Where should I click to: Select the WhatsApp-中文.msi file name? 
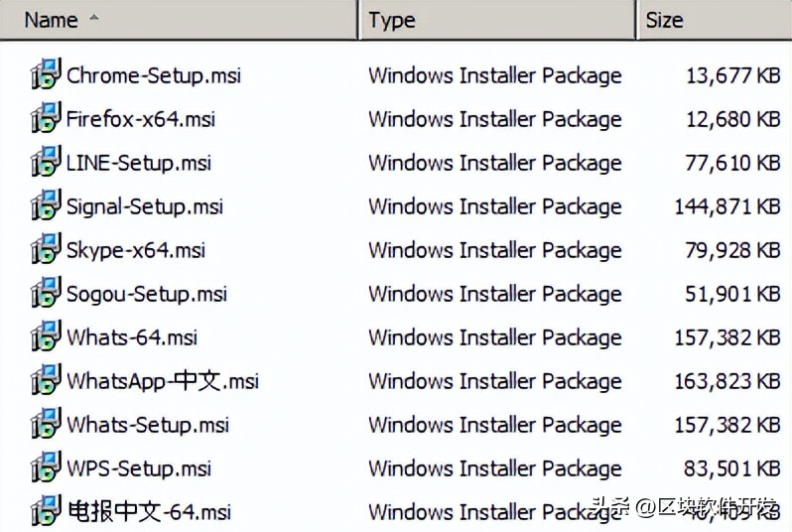tap(163, 381)
